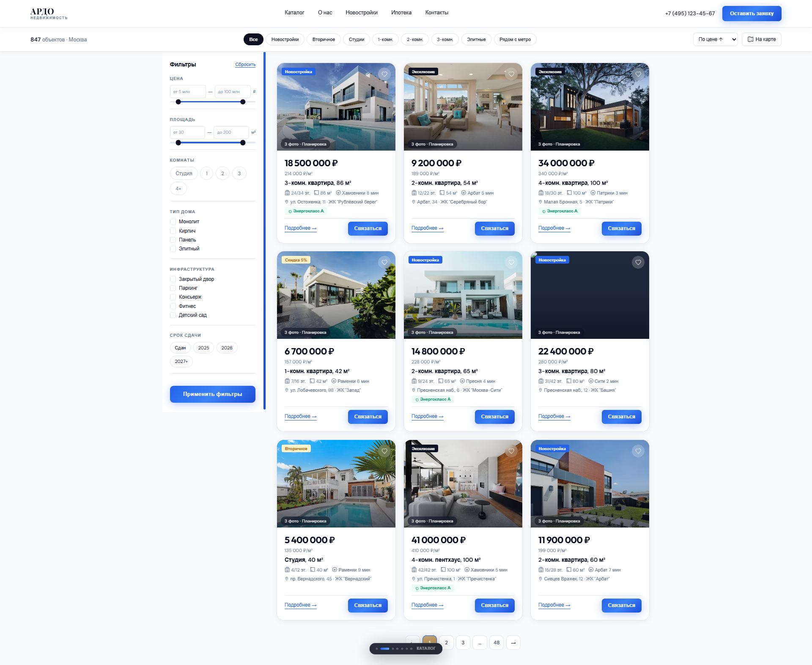Click Применить фильтры button
This screenshot has width=812, height=665.
click(213, 394)
